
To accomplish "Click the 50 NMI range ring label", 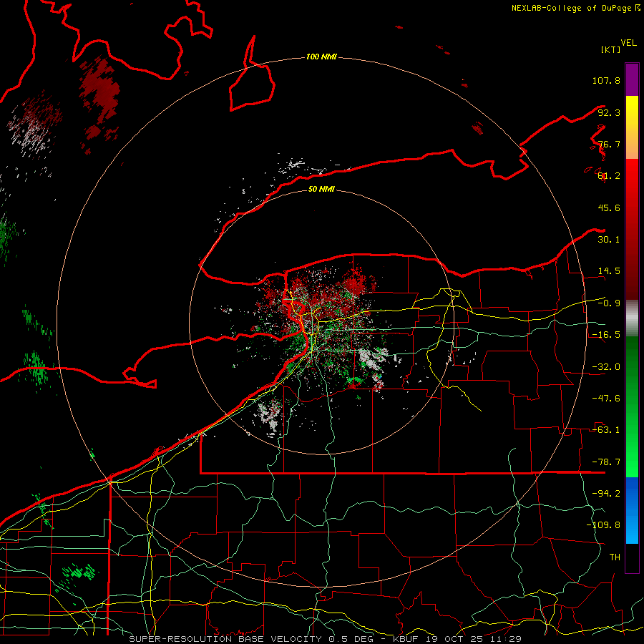I will pyautogui.click(x=321, y=189).
